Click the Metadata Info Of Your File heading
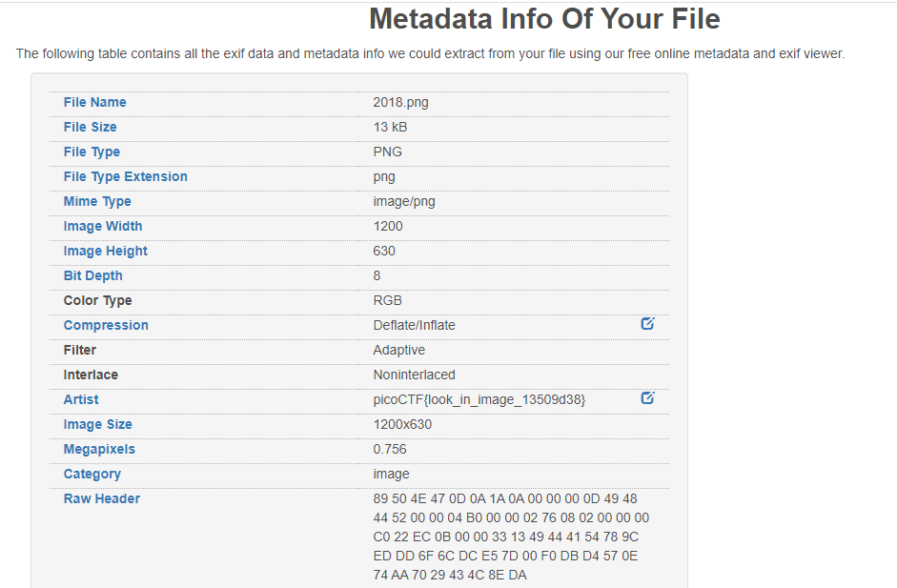The image size is (897, 588). (x=544, y=19)
